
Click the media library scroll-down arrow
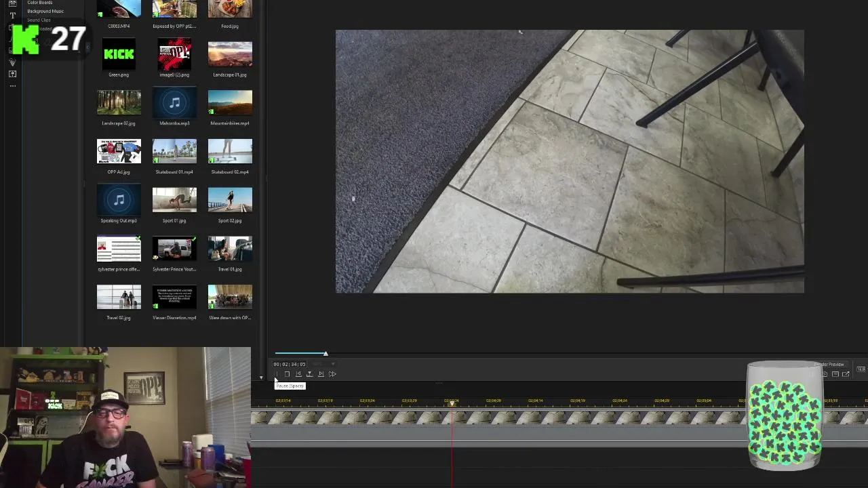(x=261, y=378)
